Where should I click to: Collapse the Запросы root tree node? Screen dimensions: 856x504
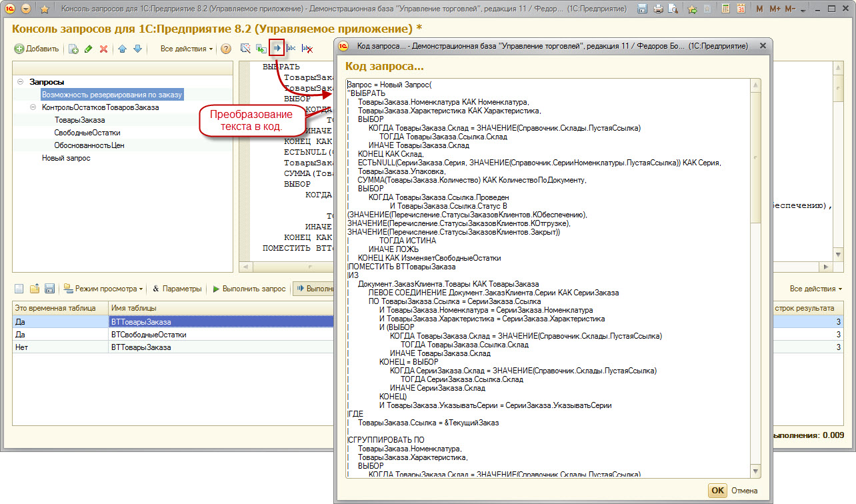coord(21,82)
